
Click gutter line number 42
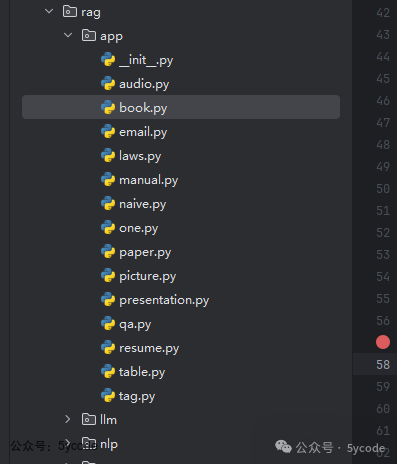[x=383, y=13]
